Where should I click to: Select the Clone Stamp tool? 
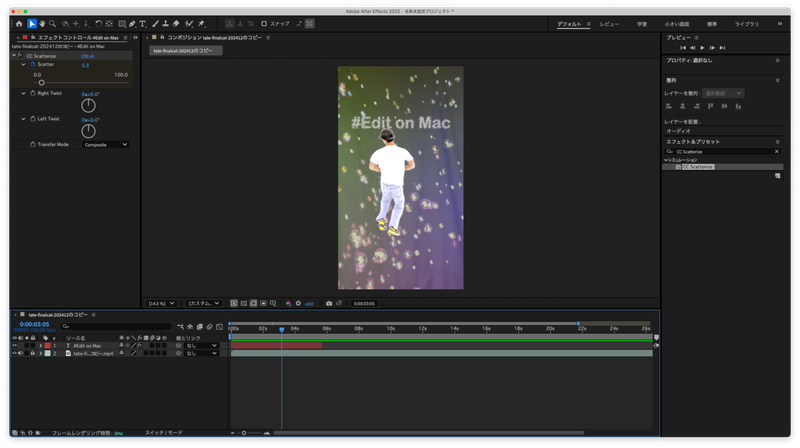click(165, 23)
